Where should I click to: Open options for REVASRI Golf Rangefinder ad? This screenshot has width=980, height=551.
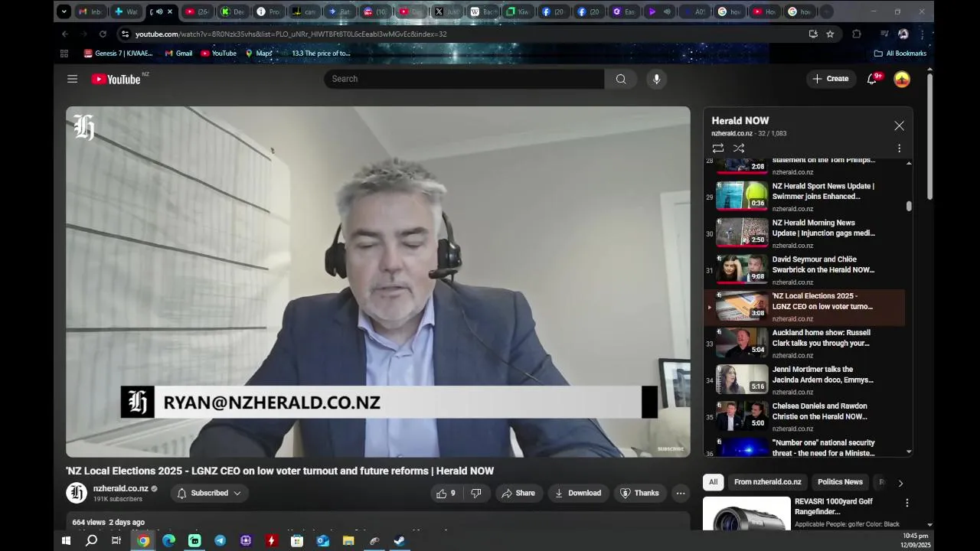(907, 503)
